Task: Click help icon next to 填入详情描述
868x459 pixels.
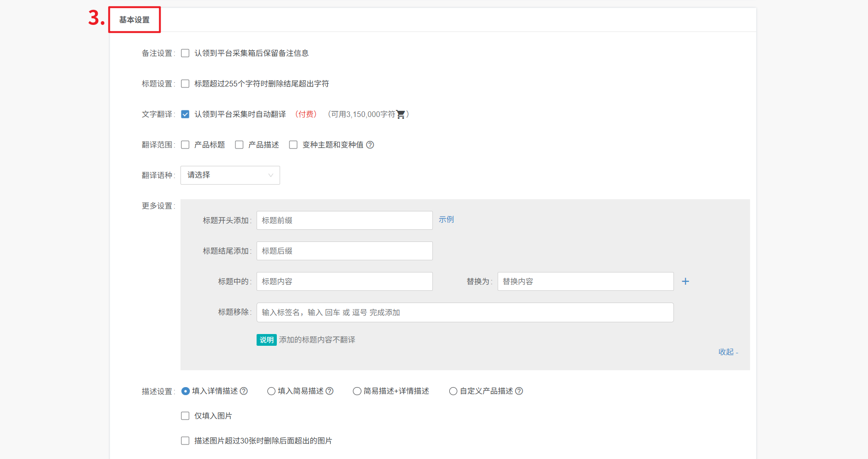Action: tap(244, 391)
